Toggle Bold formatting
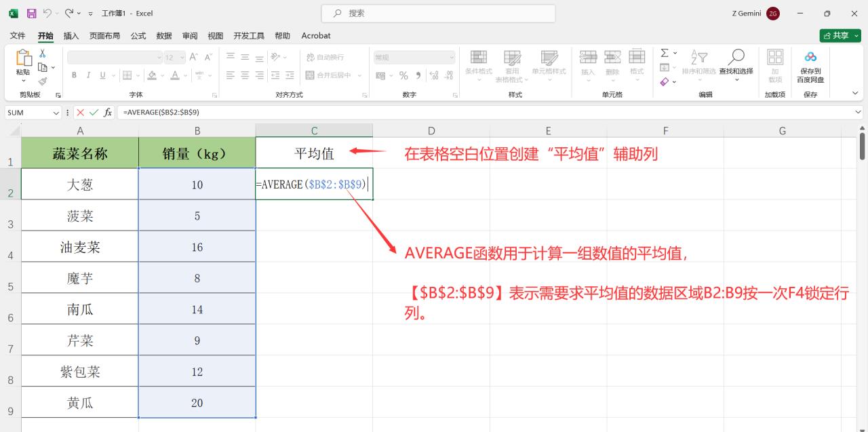Image resolution: width=868 pixels, height=432 pixels. tap(74, 75)
